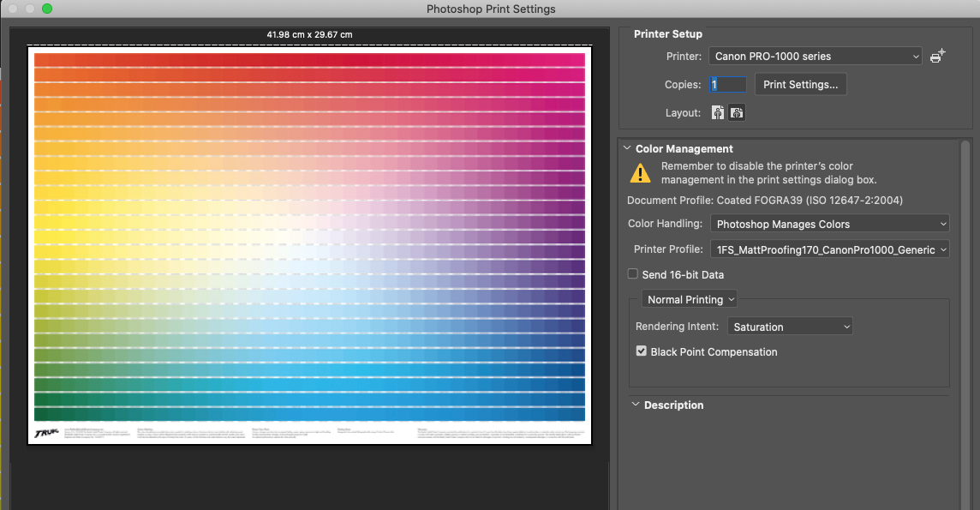Change the Rendering Intent from Saturation
The width and height of the screenshot is (980, 510).
tap(789, 326)
